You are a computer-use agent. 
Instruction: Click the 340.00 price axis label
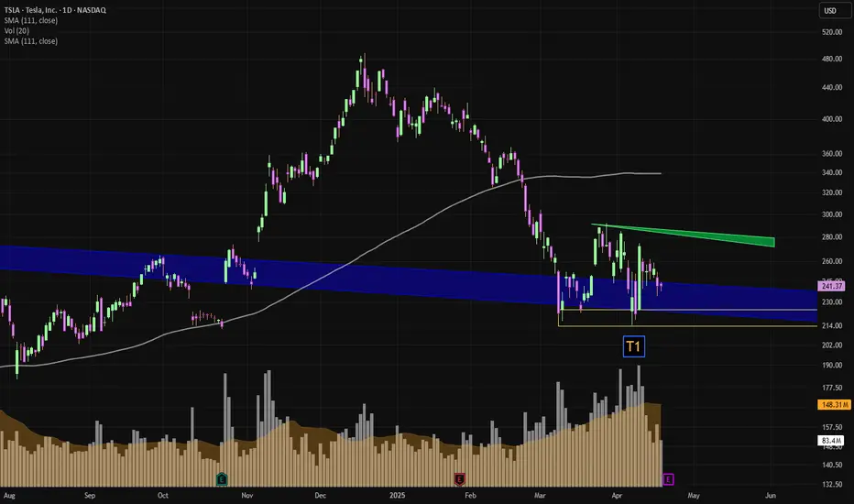(832, 172)
